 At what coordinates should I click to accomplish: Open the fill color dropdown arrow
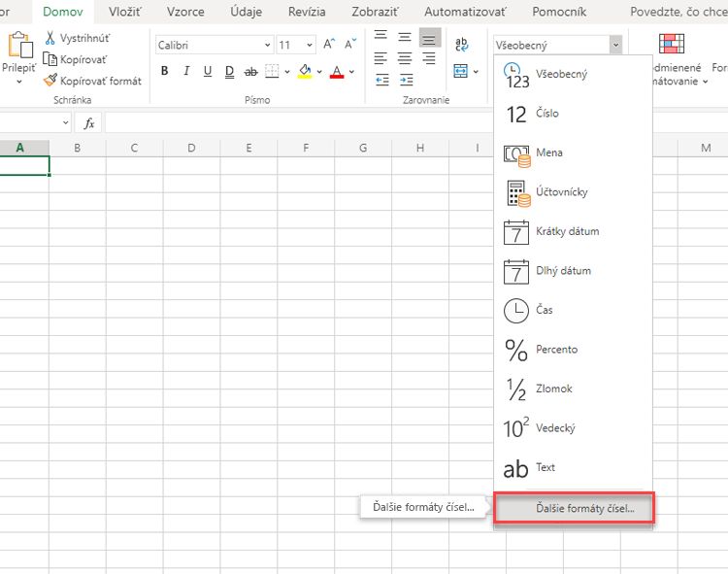319,72
